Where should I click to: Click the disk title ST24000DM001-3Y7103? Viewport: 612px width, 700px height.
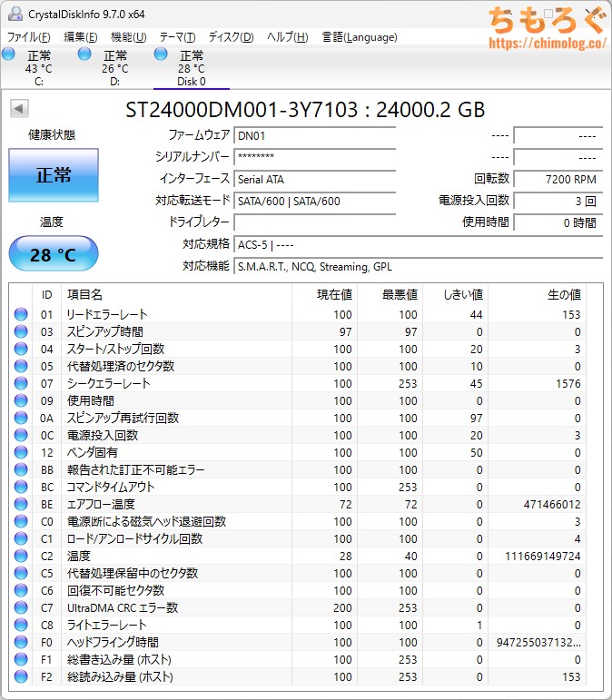[242, 110]
